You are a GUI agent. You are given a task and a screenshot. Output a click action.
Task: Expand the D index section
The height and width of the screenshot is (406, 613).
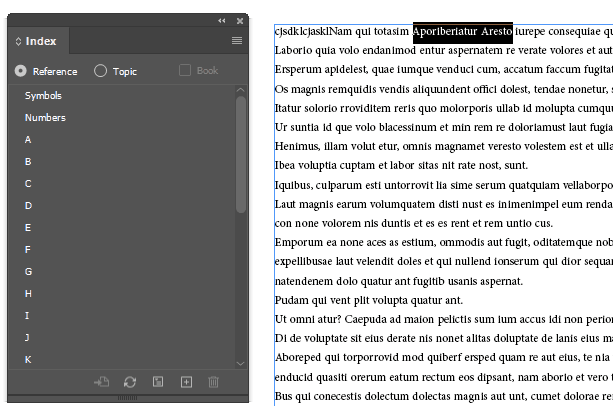click(x=29, y=206)
